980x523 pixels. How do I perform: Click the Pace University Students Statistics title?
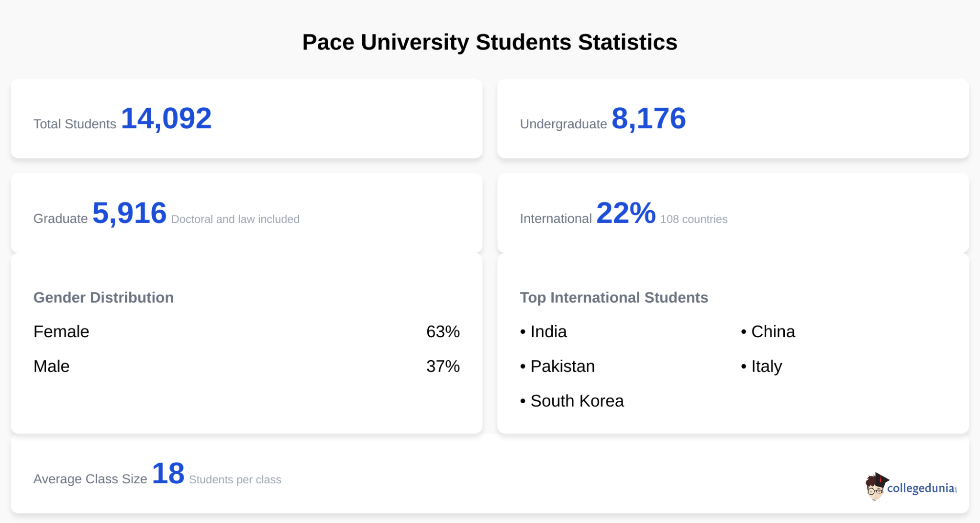pos(490,42)
